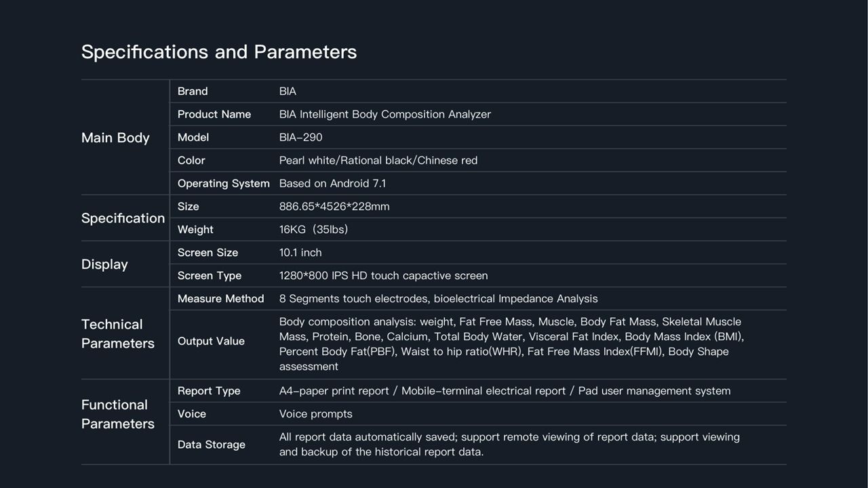This screenshot has height=488, width=868.
Task: Select the 886.65*4526*228mm size value
Action: [x=334, y=207]
